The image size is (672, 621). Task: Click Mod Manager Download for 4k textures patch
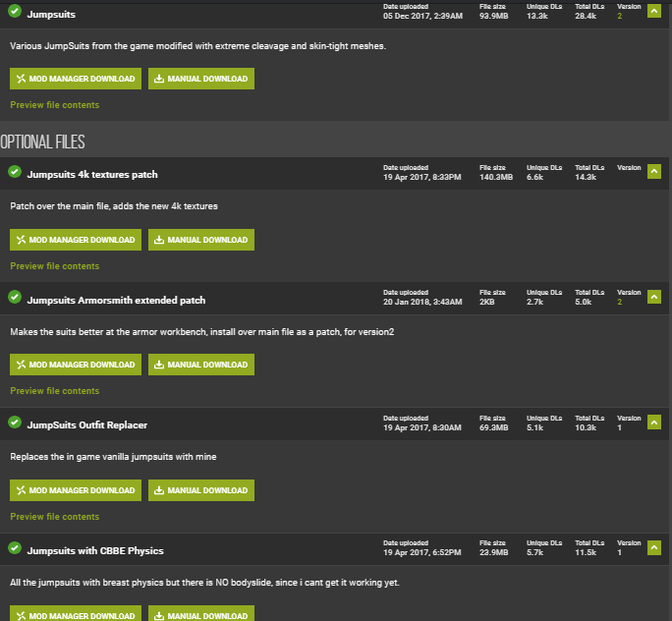pos(76,240)
